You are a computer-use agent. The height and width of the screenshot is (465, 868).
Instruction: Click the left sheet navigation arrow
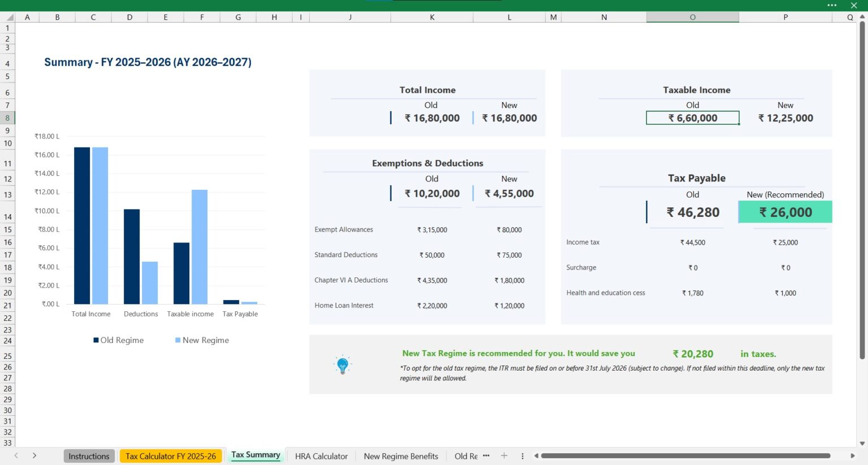click(x=15, y=455)
